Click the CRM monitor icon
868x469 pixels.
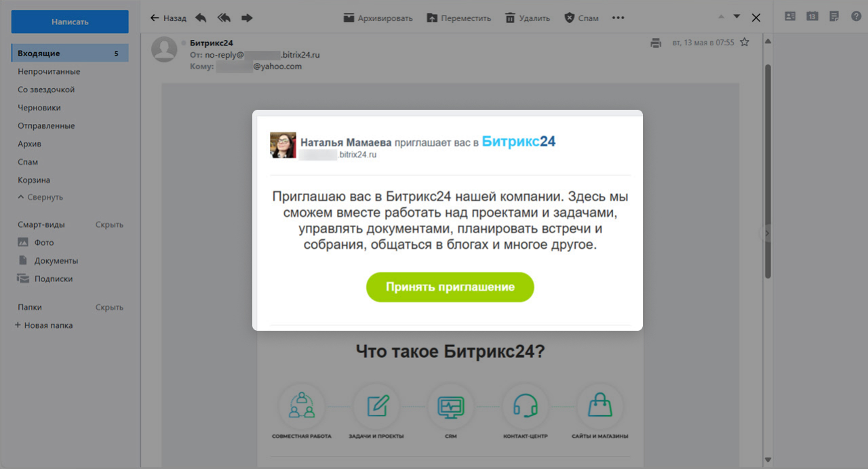pyautogui.click(x=451, y=406)
